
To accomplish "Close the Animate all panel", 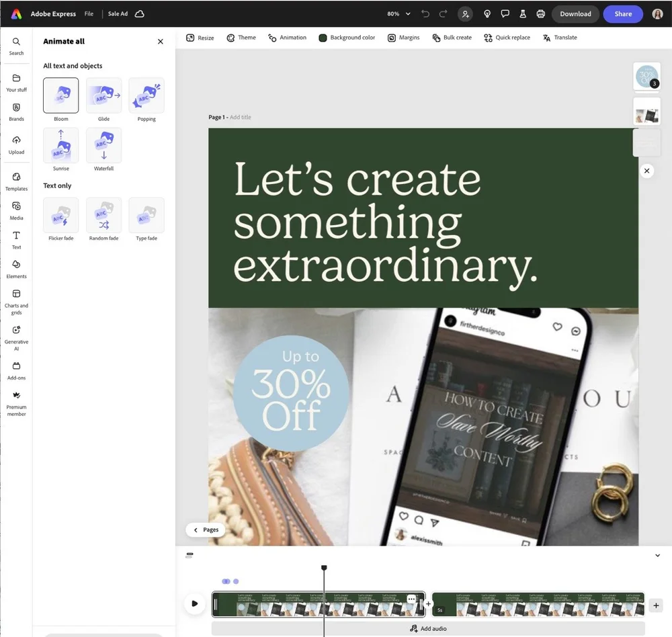I will coord(161,42).
